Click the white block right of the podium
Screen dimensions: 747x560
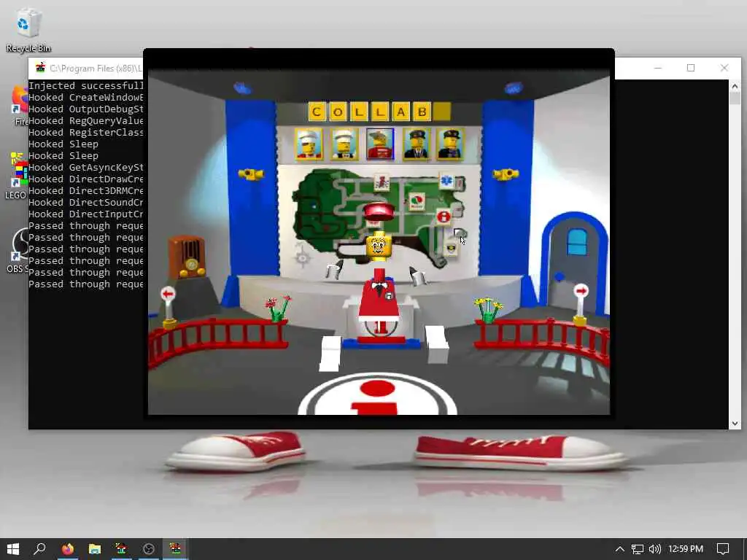pos(437,344)
